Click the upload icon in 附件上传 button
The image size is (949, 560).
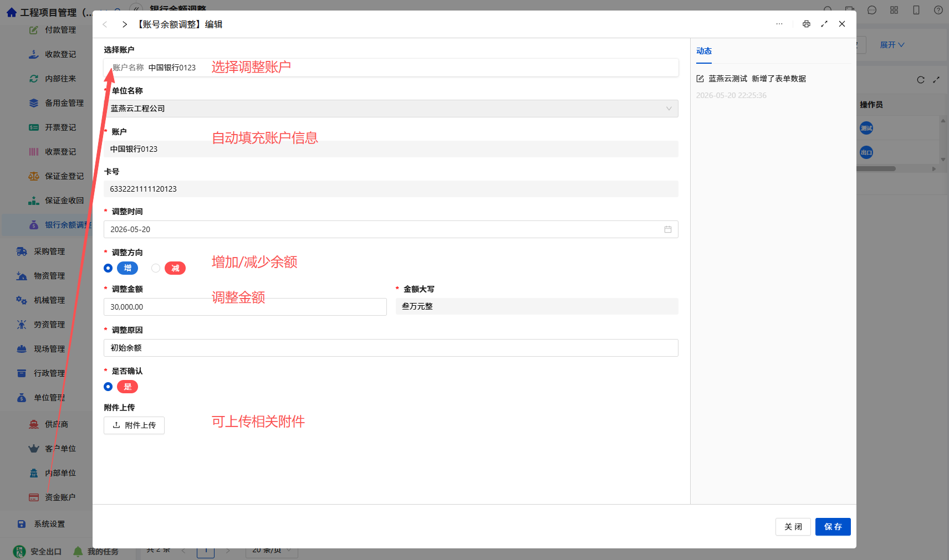(x=116, y=425)
